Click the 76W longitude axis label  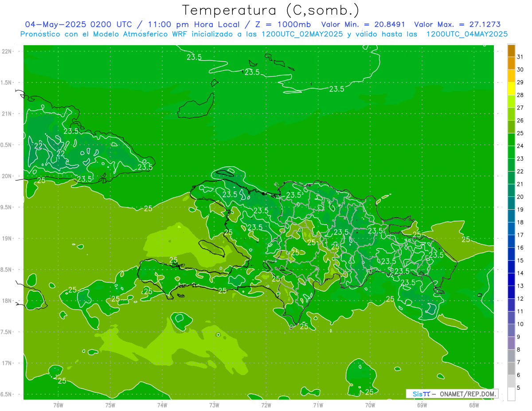coord(58,405)
